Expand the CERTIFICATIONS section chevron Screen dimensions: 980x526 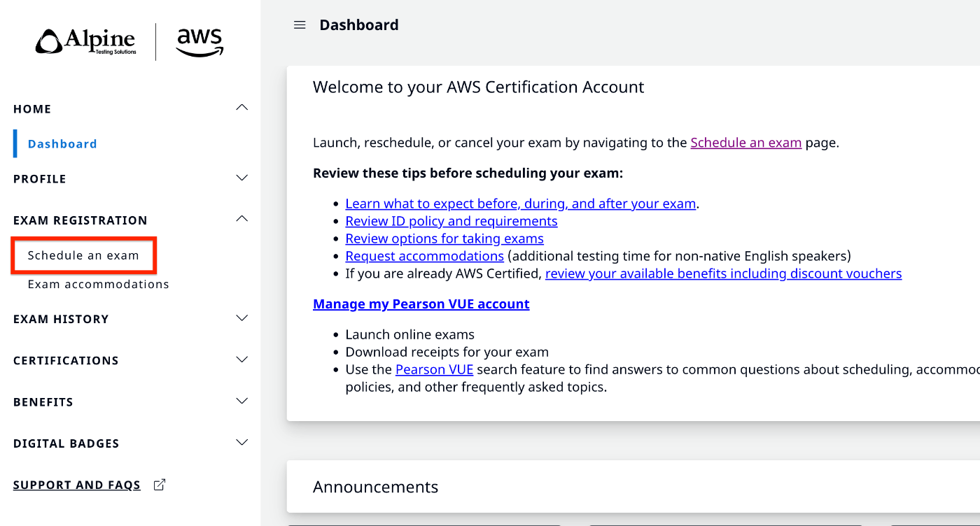point(242,360)
